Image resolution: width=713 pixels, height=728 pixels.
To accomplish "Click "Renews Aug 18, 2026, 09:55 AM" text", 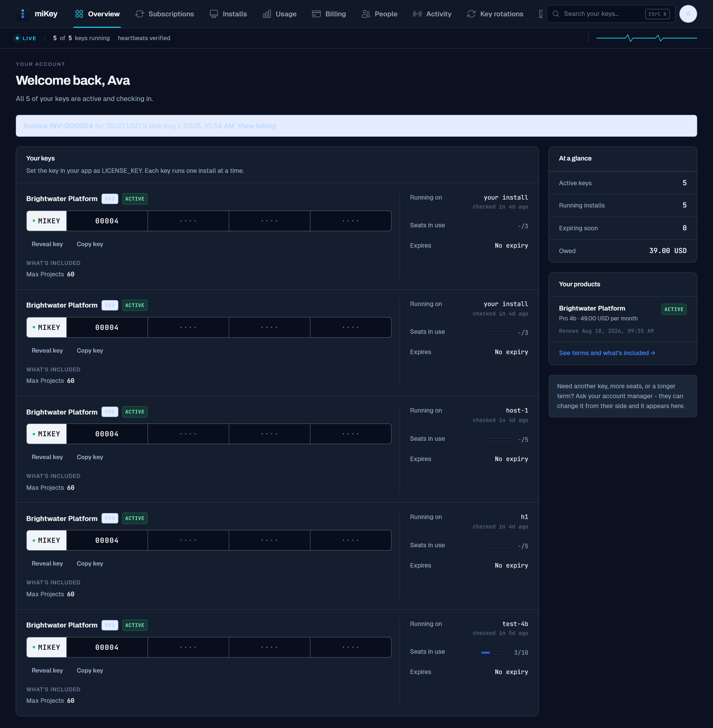I will [606, 331].
